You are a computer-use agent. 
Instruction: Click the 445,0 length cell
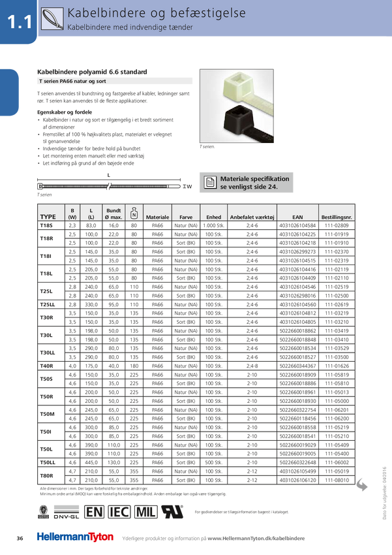tap(91, 462)
